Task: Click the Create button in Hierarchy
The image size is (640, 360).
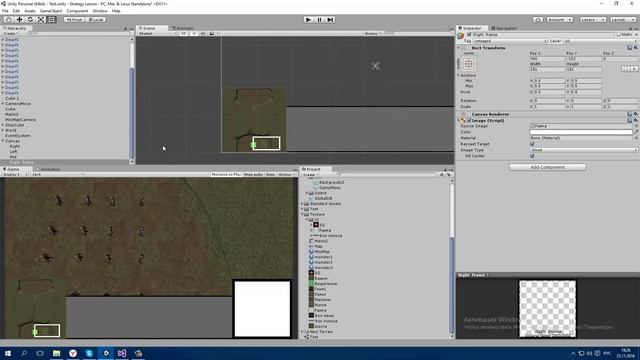Action: point(10,33)
